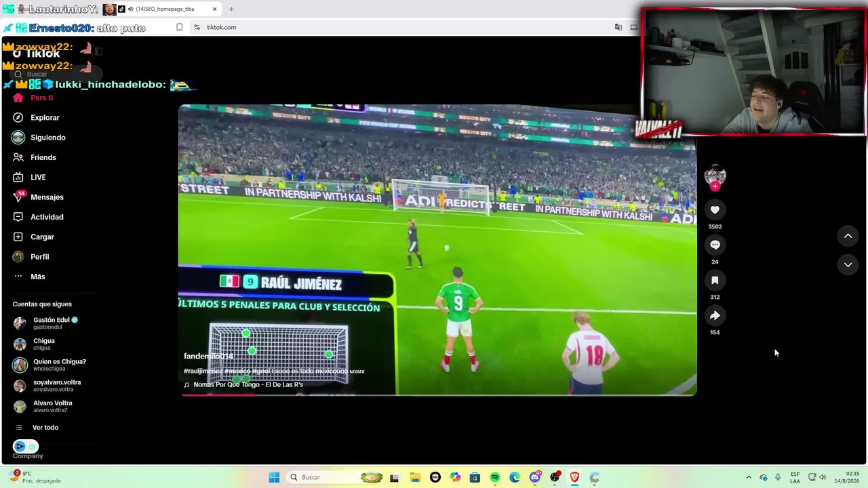
Task: Open the Quien es Chigua? account
Action: tap(50, 365)
